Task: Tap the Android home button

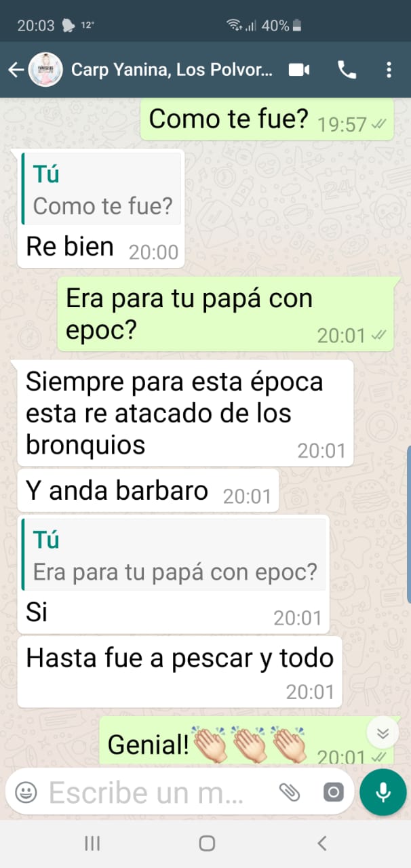Action: [207, 843]
